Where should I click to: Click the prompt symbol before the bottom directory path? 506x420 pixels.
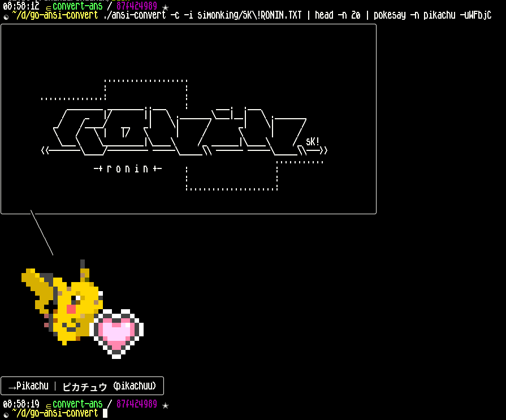[x=6, y=414]
